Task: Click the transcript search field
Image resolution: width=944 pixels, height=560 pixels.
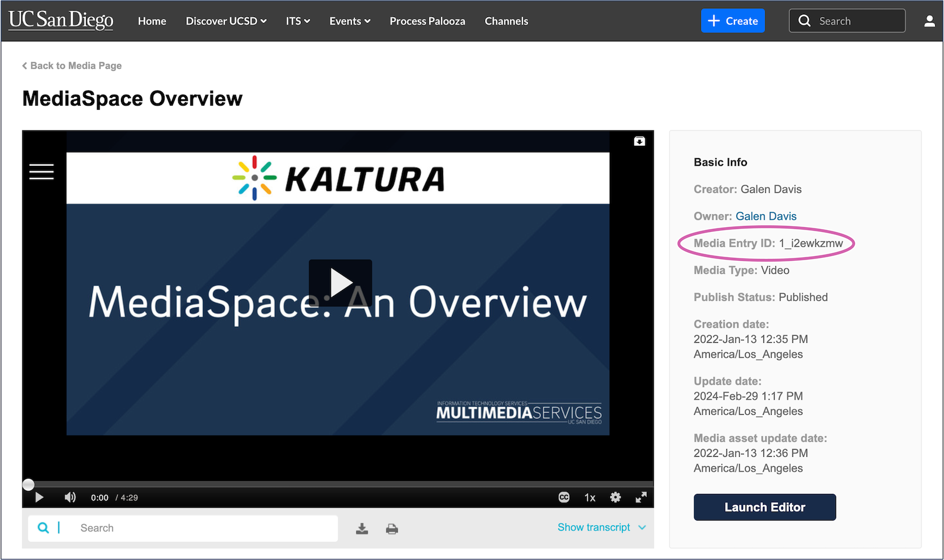Action: pyautogui.click(x=183, y=528)
